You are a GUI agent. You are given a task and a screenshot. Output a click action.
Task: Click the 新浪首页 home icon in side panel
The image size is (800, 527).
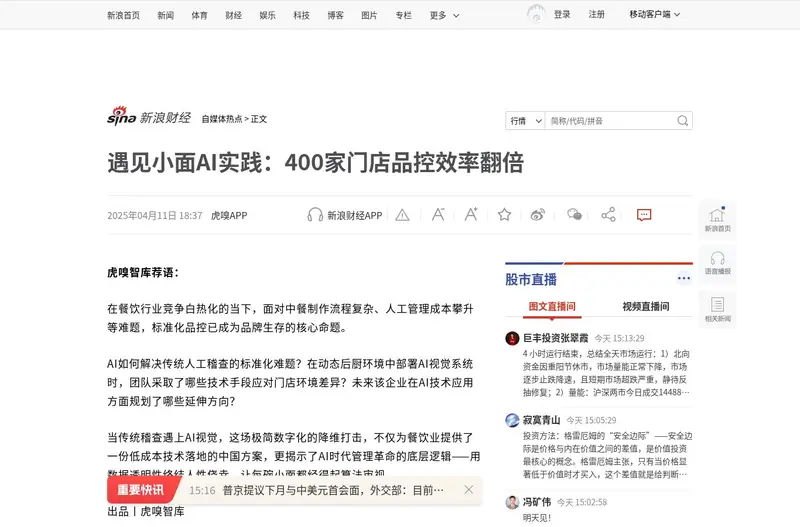point(718,220)
